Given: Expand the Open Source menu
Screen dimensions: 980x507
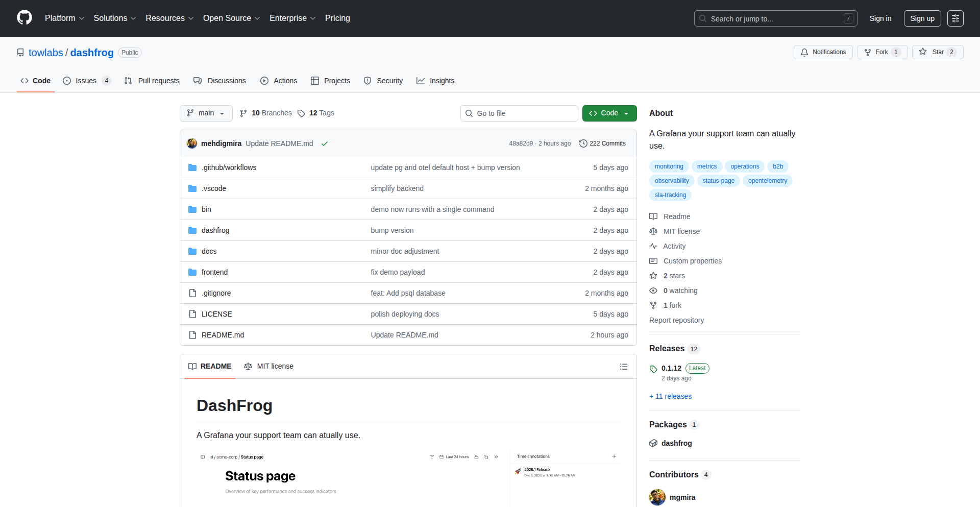Looking at the screenshot, I should pyautogui.click(x=231, y=18).
